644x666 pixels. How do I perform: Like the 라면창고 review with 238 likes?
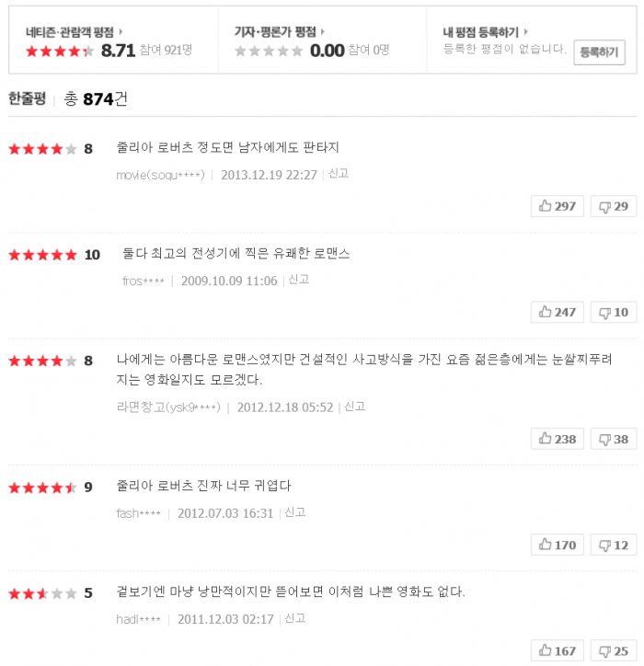[557, 439]
